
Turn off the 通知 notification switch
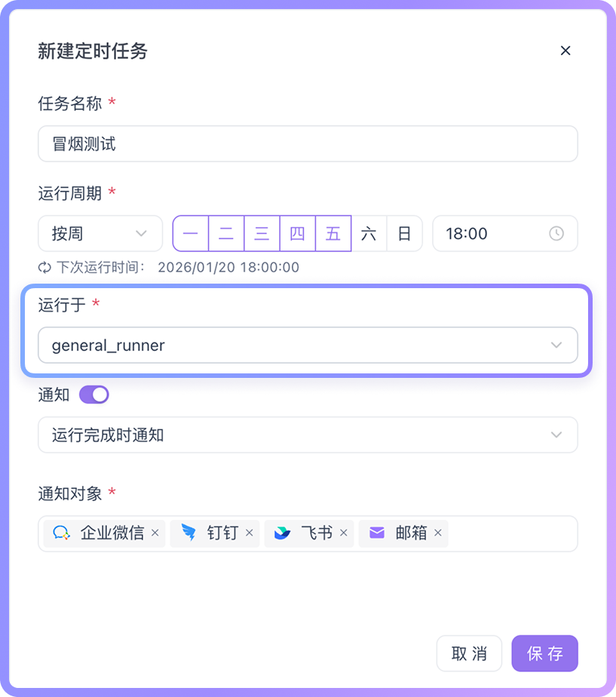tap(93, 395)
